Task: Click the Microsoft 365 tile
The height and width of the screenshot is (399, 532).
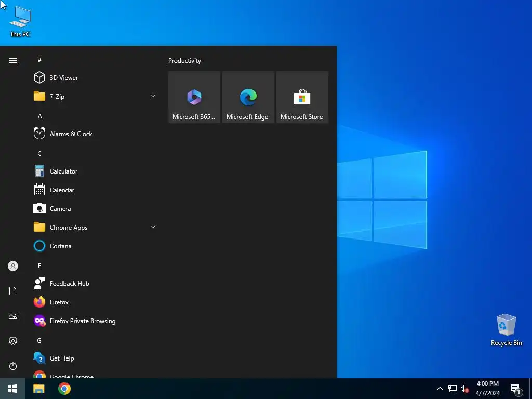Action: tap(194, 97)
